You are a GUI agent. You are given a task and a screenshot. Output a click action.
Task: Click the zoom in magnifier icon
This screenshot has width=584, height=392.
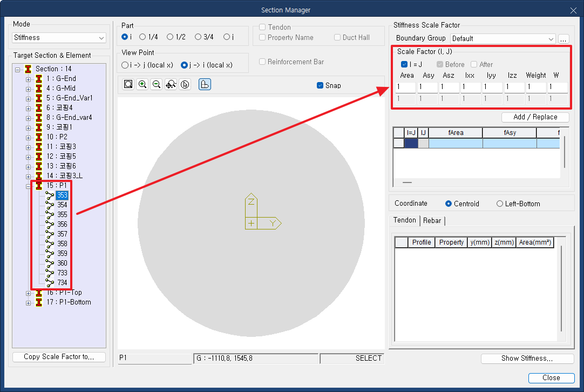tap(142, 85)
